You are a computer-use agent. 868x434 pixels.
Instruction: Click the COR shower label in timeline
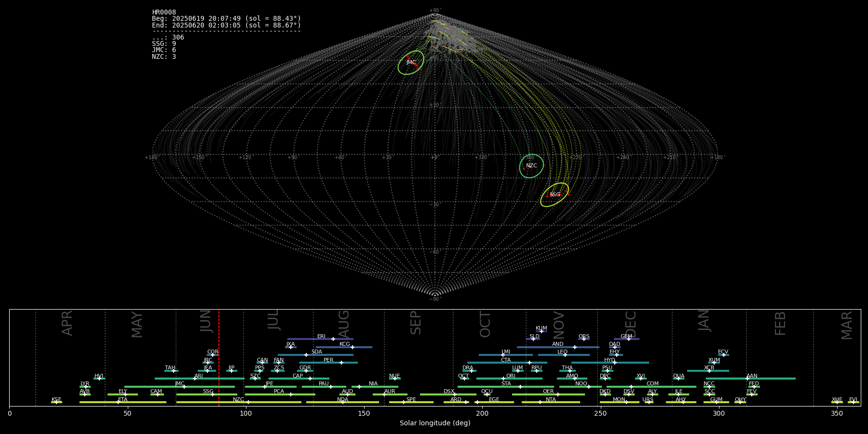point(213,352)
